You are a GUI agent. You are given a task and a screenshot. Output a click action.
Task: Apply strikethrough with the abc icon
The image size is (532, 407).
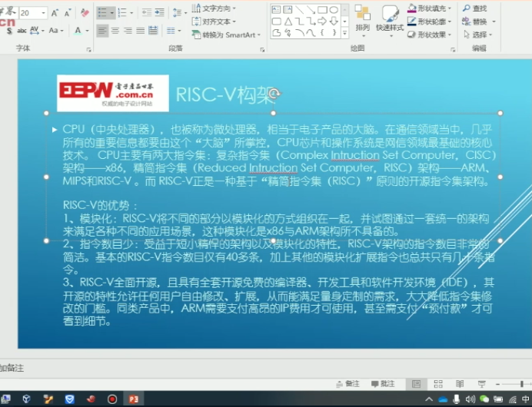[x=22, y=31]
